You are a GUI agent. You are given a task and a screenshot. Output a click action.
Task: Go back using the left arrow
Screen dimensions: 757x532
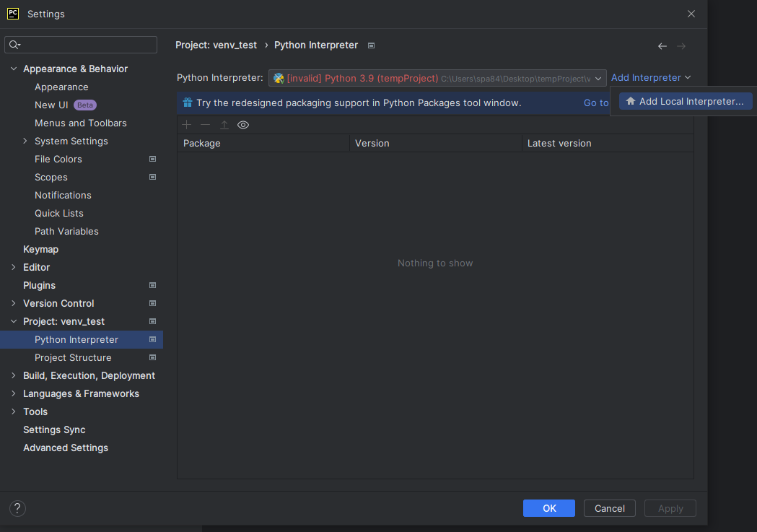pos(662,46)
